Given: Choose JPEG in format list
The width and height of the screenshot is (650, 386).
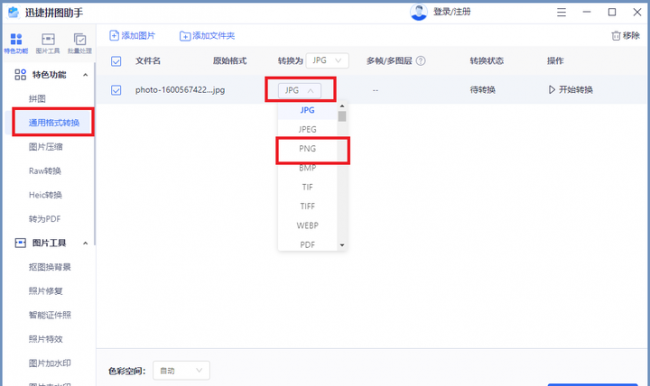Looking at the screenshot, I should click(307, 129).
